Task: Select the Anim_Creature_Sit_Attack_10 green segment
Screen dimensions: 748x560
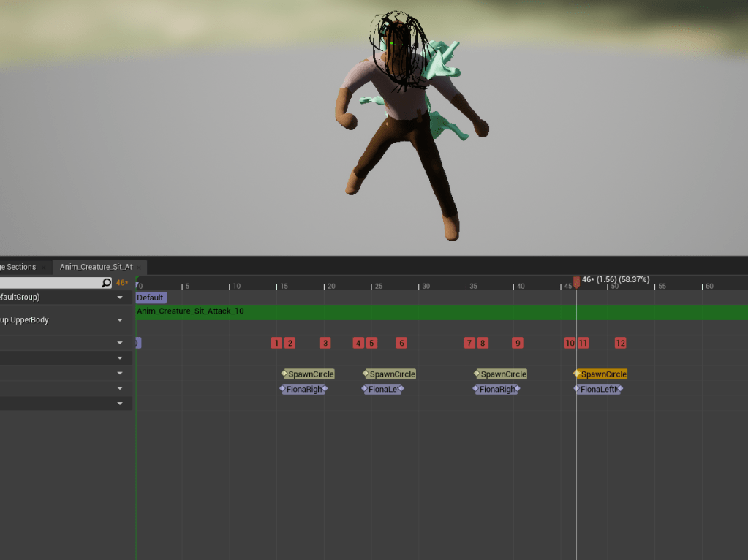Action: (439, 312)
